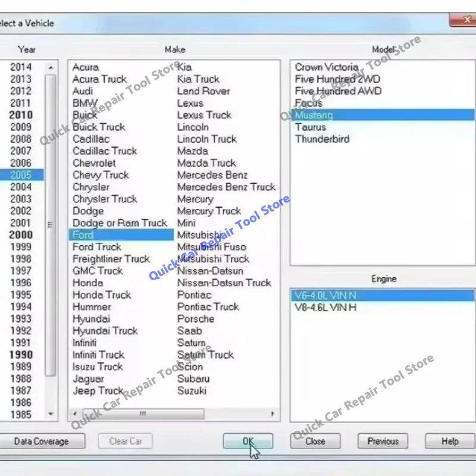The image size is (476, 476).
Task: Choose Saab make
Action: coord(189,331)
